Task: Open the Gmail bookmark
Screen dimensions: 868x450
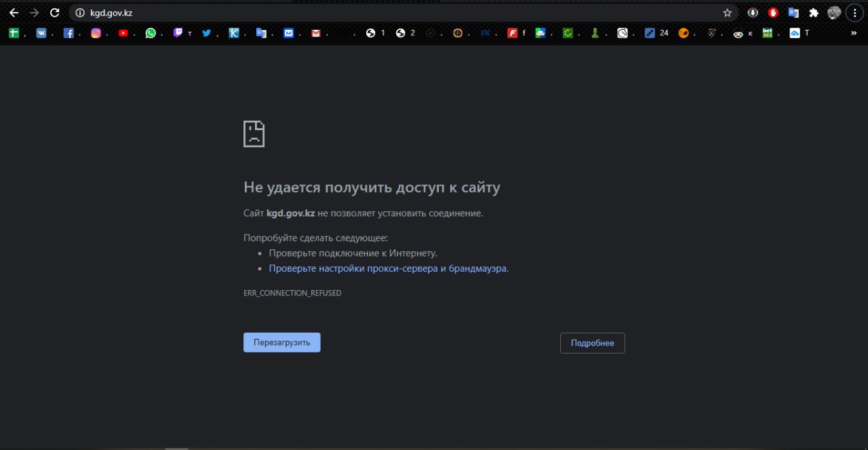Action: pos(315,33)
